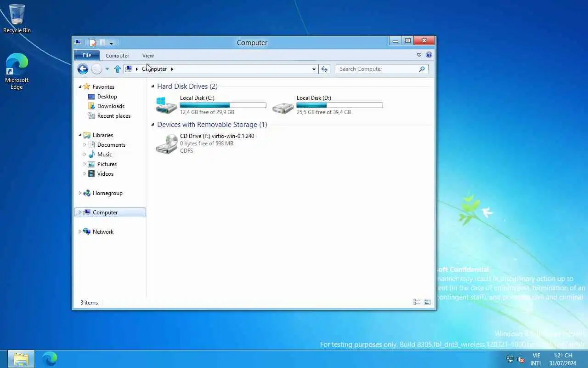The image size is (588, 368).
Task: Click the arrow after Computer in breadcrumb
Action: click(172, 69)
